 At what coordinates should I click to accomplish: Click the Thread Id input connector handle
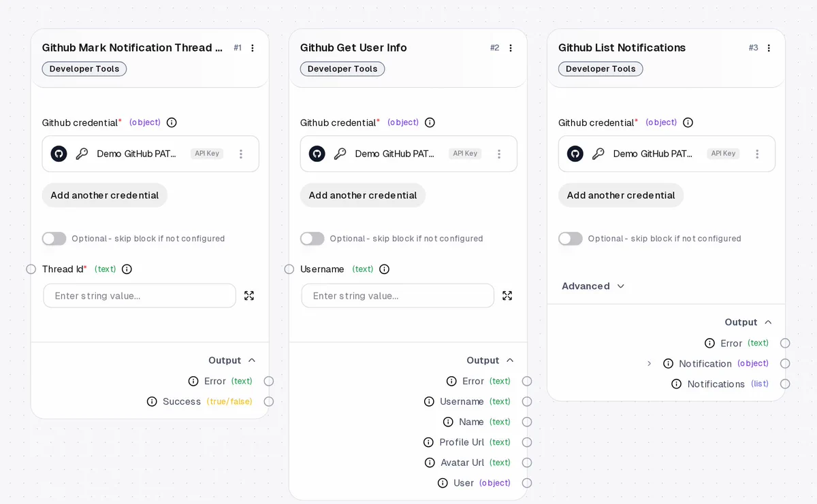[31, 269]
